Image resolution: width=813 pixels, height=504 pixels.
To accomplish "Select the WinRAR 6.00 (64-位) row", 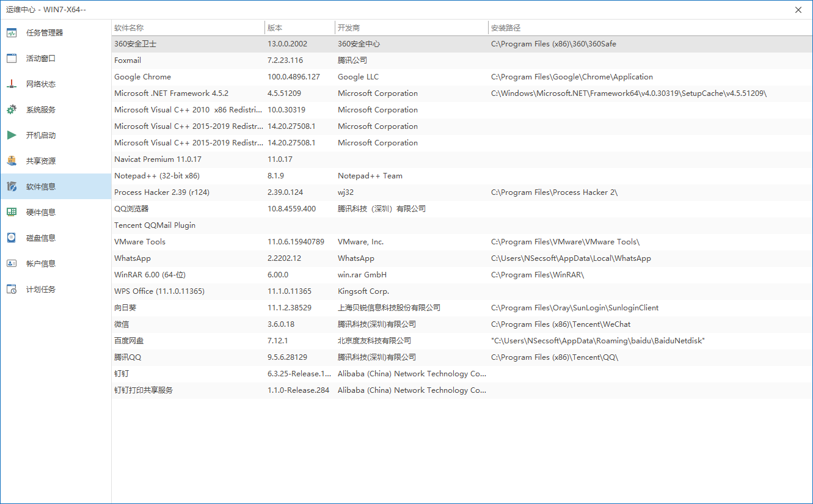I will tap(462, 275).
